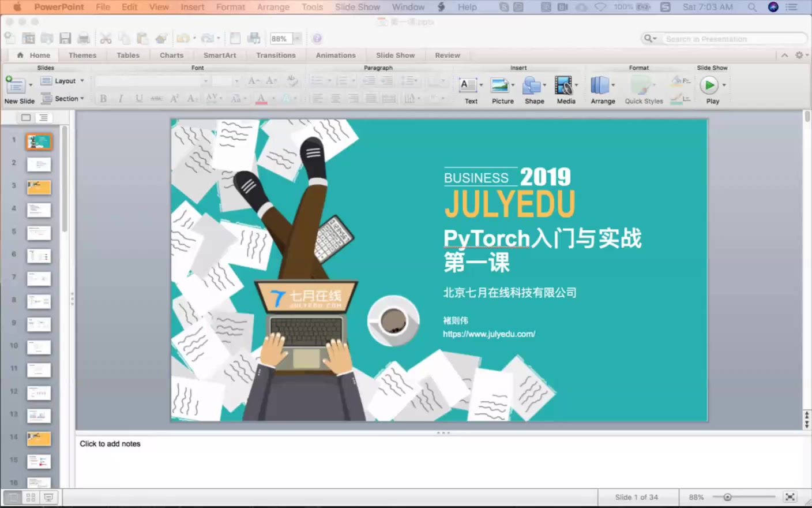
Task: Click the Picture insert icon
Action: click(499, 85)
